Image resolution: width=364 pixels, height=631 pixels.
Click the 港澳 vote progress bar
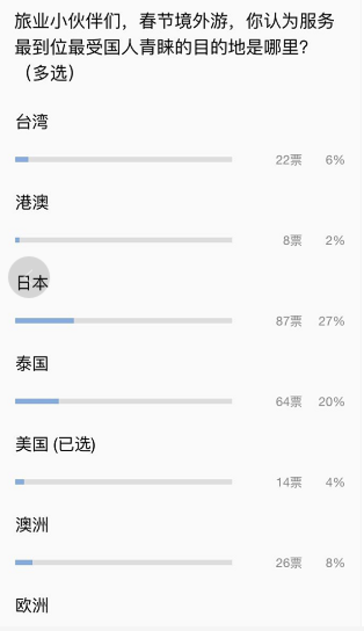(x=123, y=240)
